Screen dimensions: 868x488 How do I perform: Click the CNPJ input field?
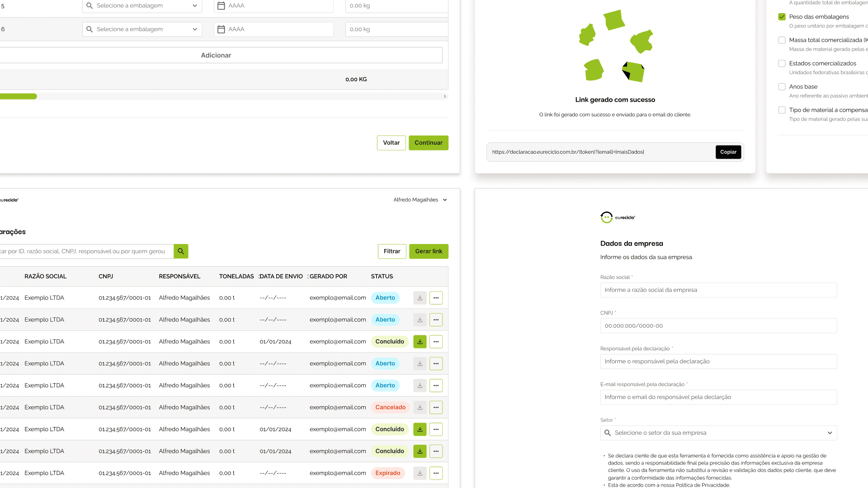tap(718, 326)
